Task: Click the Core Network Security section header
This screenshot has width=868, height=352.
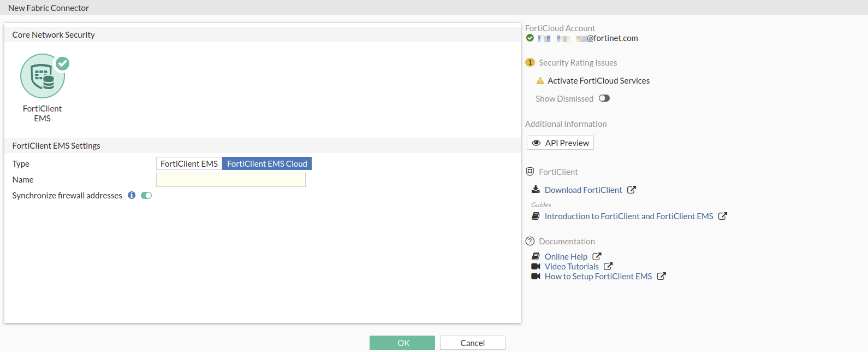Action: (53, 35)
